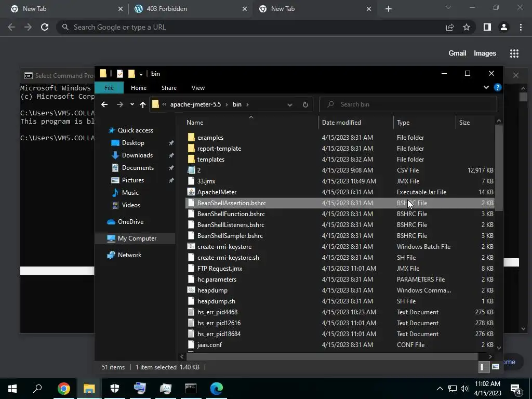Open recent locations dropdown arrow
The width and height of the screenshot is (532, 399).
pyautogui.click(x=132, y=104)
